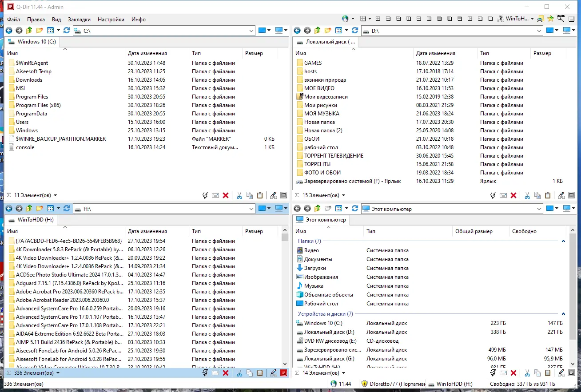This screenshot has height=392, width=581.
Task: Collapse the Устройства и диски (7) group
Action: tap(563, 314)
